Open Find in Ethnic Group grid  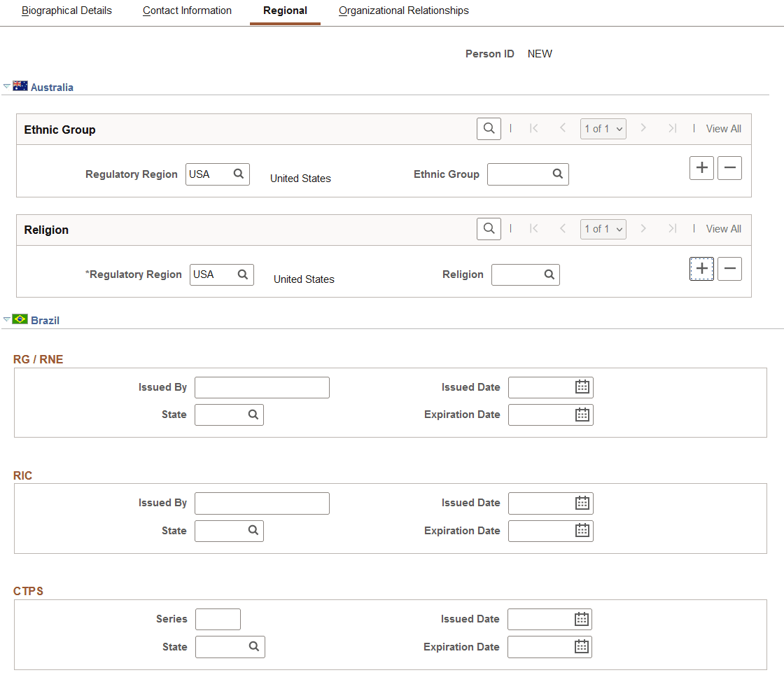coord(489,129)
